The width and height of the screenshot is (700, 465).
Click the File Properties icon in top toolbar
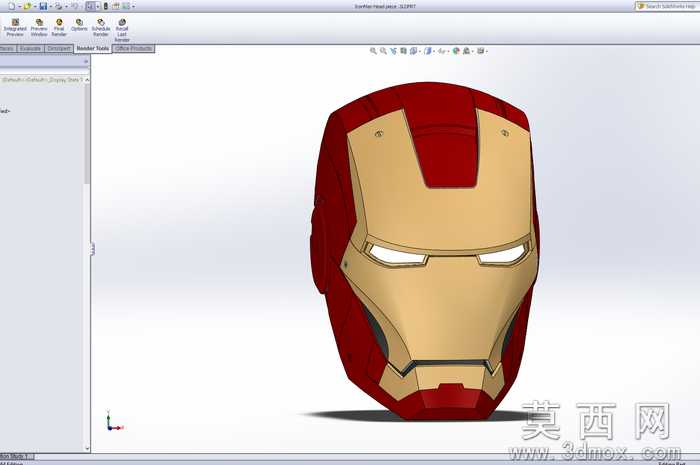tap(116, 6)
